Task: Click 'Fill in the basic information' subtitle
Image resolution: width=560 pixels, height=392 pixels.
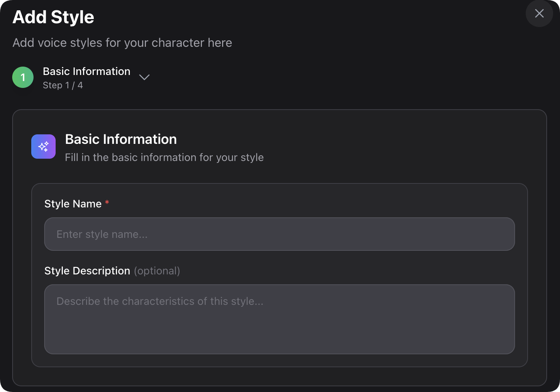Action: pos(164,158)
